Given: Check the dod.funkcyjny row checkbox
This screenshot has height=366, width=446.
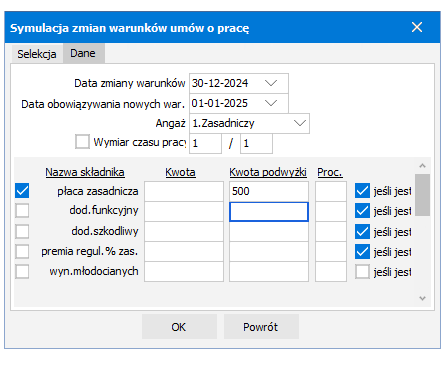Looking at the screenshot, I should coord(22,211).
